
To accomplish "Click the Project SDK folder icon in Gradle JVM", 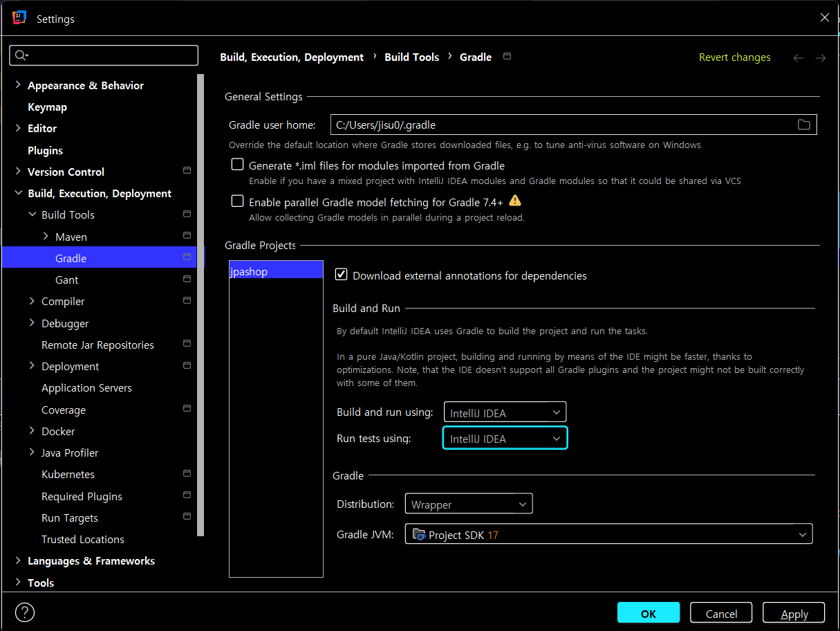I will tap(418, 534).
